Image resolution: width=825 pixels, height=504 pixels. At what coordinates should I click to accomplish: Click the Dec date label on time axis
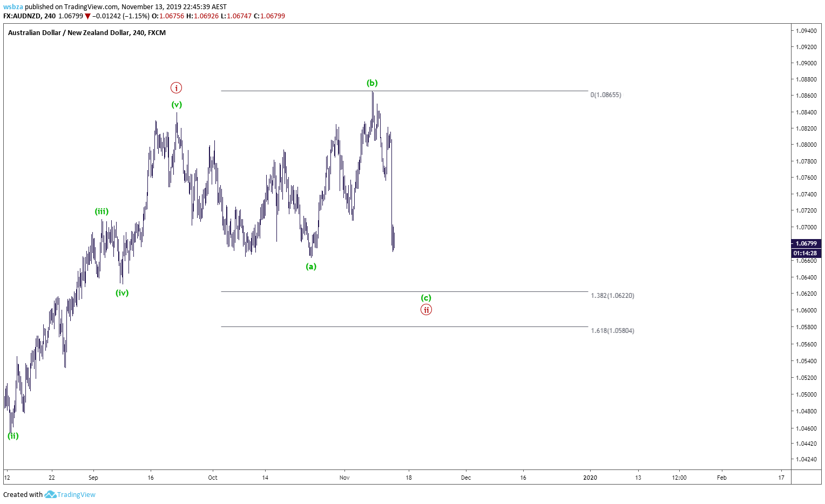466,478
